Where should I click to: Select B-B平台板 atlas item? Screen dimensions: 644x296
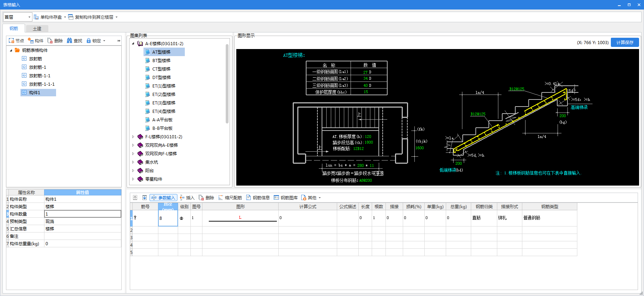point(162,128)
